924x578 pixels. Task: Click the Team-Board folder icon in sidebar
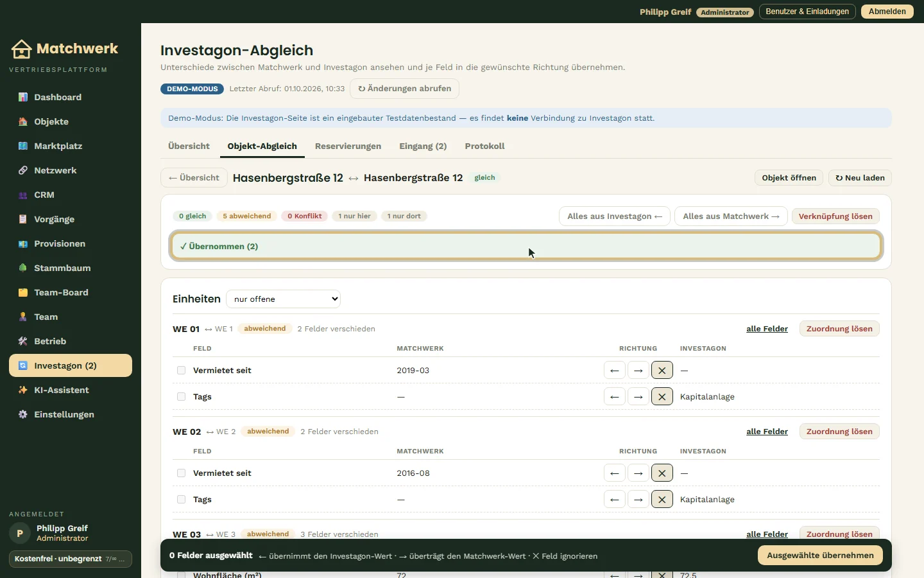click(23, 292)
